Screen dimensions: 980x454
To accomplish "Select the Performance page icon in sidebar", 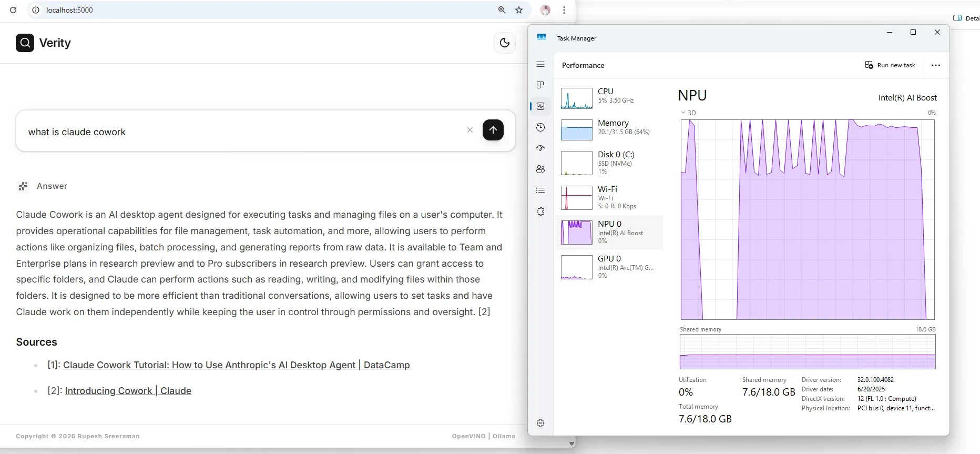I will 540,106.
